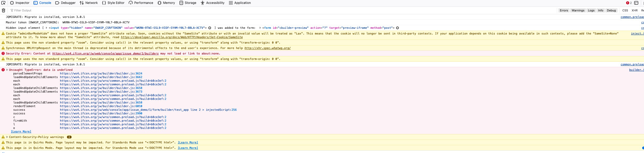The image size is (644, 153).
Task: Toggle the Warnings filter
Action: tap(578, 10)
